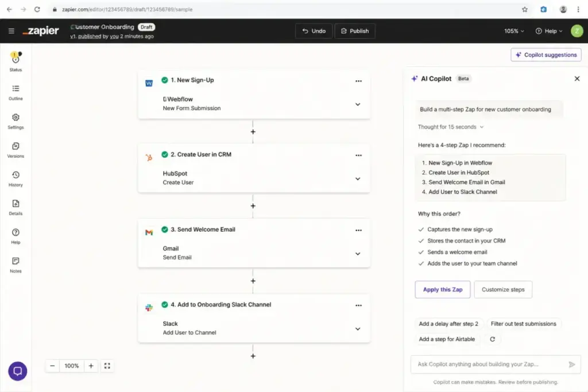Click '3. Send Welcome Email in Gmail' list item
This screenshot has height=392, width=588.
(463, 182)
